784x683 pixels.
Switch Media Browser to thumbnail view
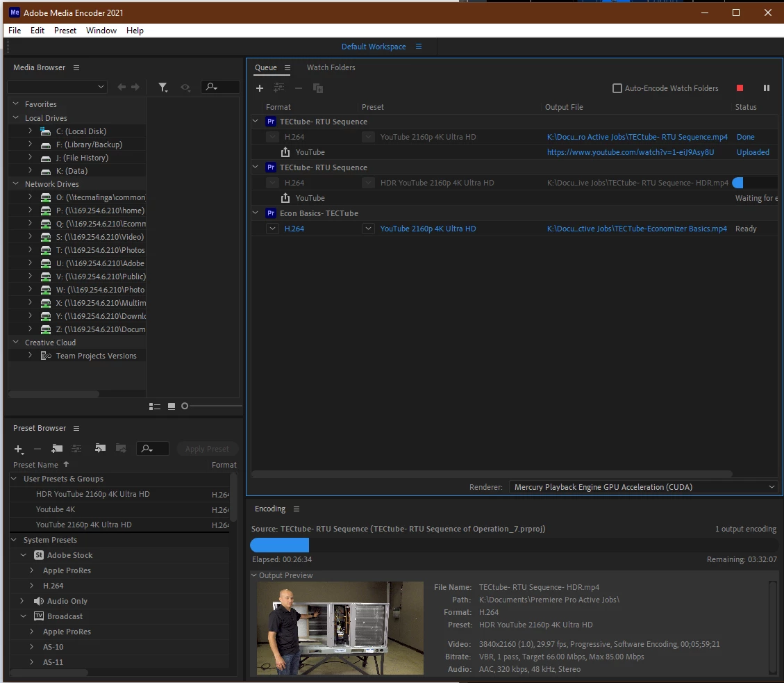point(172,406)
